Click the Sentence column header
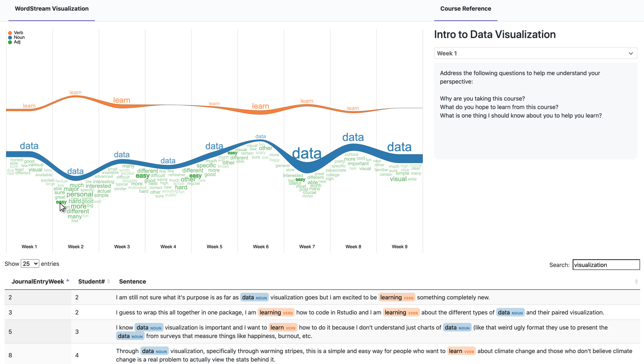This screenshot has height=364, width=644. (132, 281)
